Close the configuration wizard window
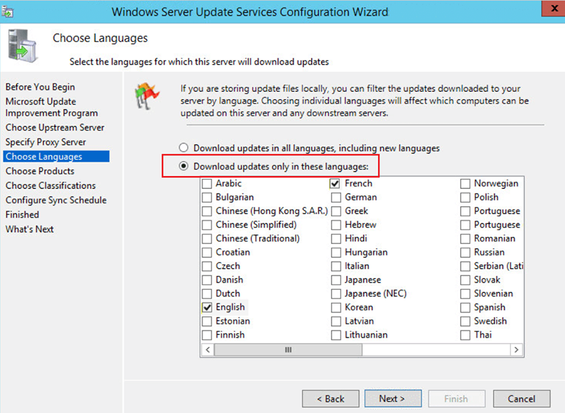 (554, 8)
